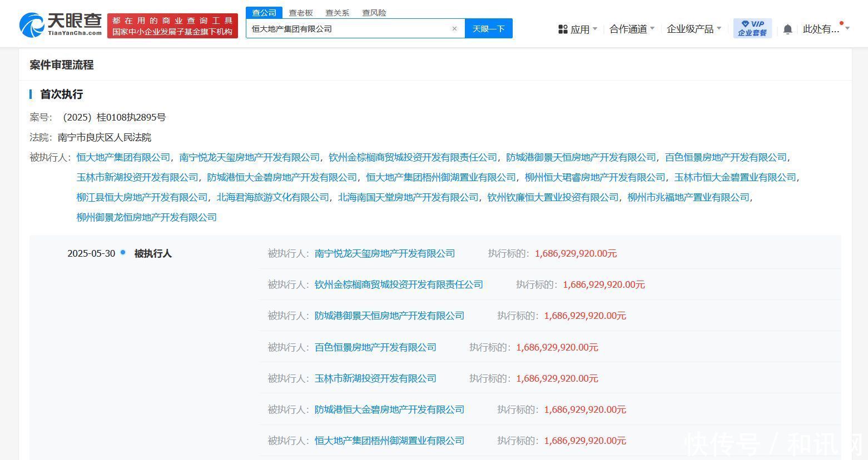Screen dimensions: 868x460
Task: Select 执行标的 amount in 百色恒景 row
Action: 557,347
